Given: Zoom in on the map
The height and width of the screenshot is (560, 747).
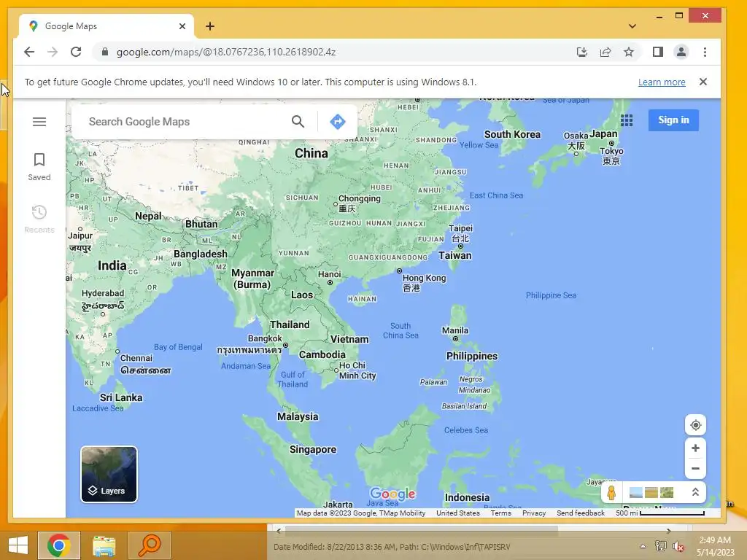Looking at the screenshot, I should [x=695, y=448].
